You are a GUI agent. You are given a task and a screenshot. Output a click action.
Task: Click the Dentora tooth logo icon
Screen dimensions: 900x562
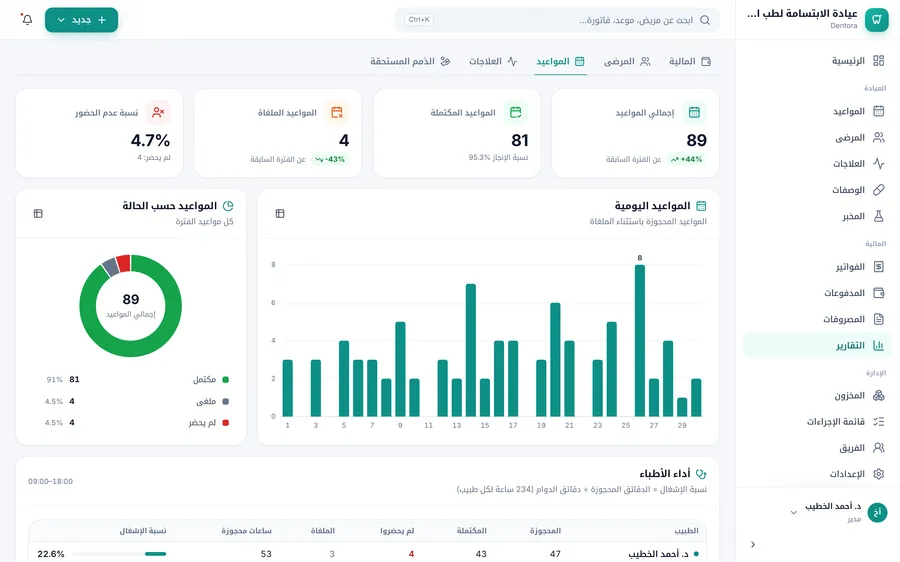[876, 20]
